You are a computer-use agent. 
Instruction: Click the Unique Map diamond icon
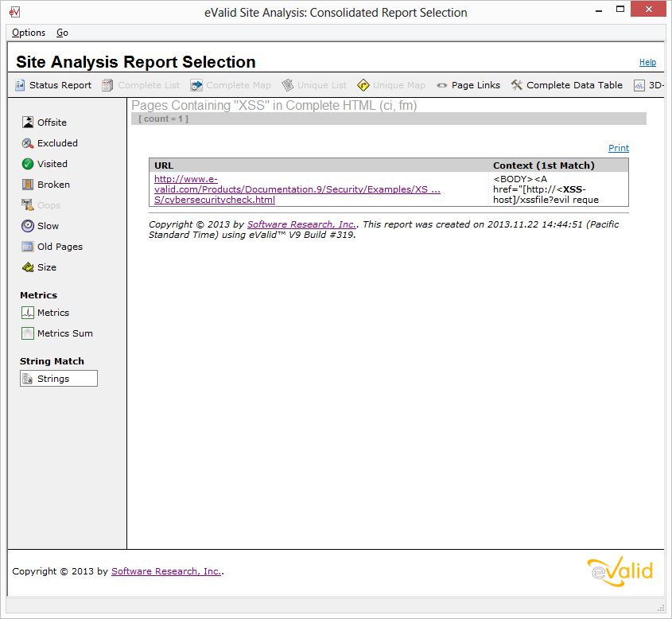tap(363, 85)
